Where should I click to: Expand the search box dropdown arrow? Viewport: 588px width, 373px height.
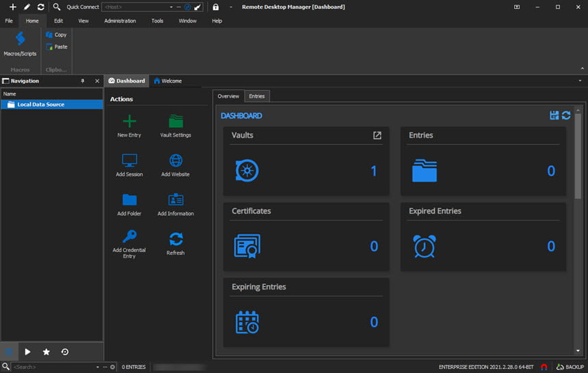tap(98, 367)
